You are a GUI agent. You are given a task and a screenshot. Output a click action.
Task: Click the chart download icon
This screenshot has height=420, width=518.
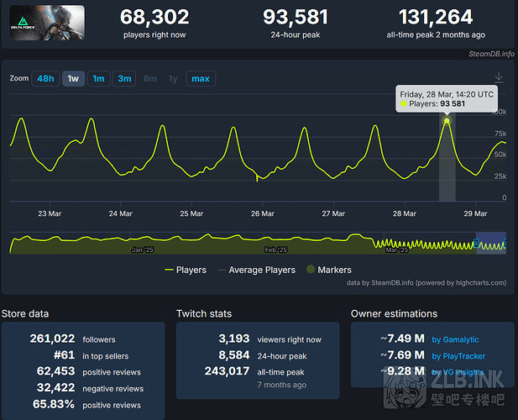coord(499,77)
